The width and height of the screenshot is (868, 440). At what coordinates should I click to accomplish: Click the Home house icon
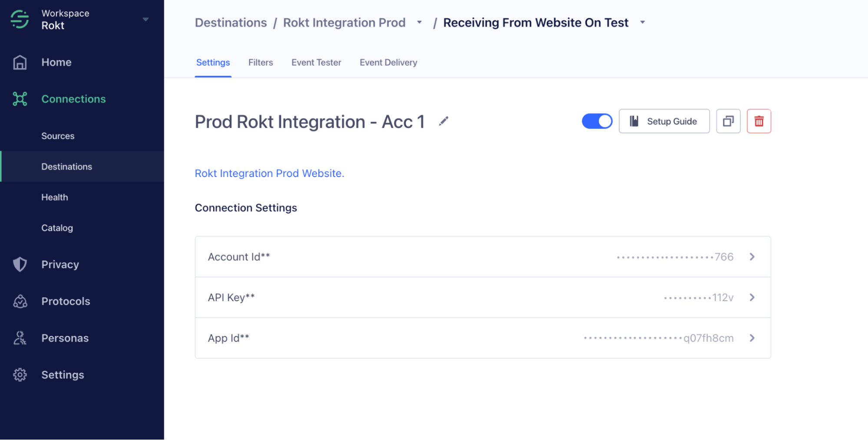click(x=20, y=62)
